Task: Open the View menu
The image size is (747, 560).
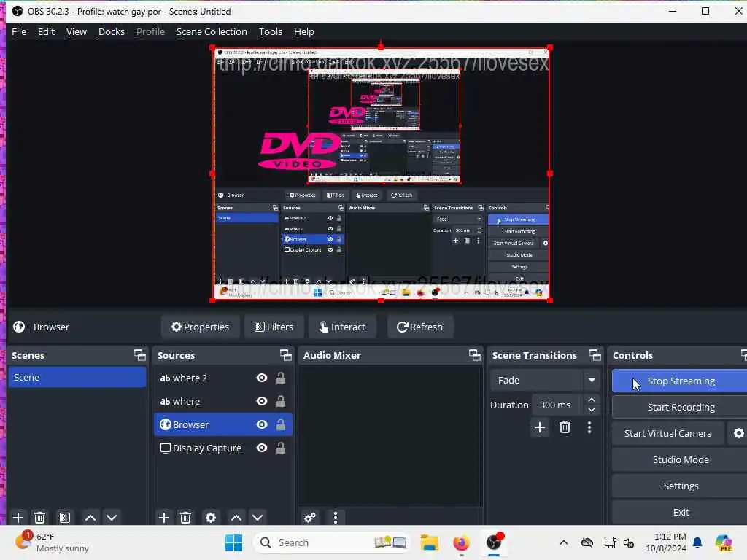Action: pos(76,32)
